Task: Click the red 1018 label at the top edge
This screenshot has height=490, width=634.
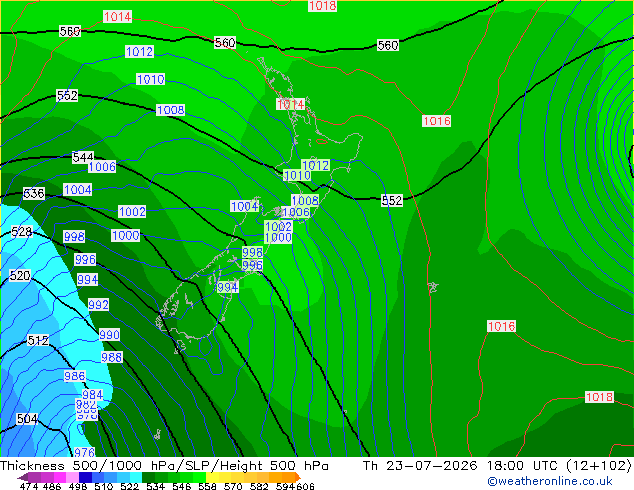Action: tap(322, 6)
